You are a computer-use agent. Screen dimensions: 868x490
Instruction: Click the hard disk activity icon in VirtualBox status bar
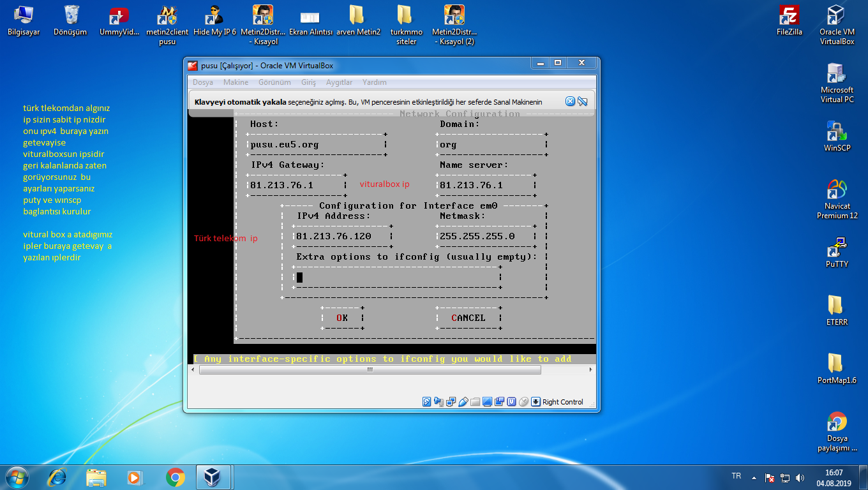coord(427,401)
